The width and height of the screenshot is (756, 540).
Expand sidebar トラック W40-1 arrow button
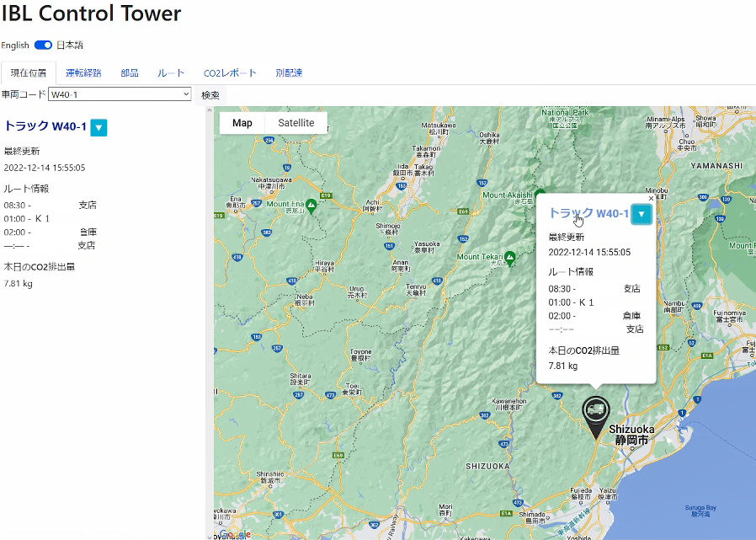pyautogui.click(x=98, y=127)
